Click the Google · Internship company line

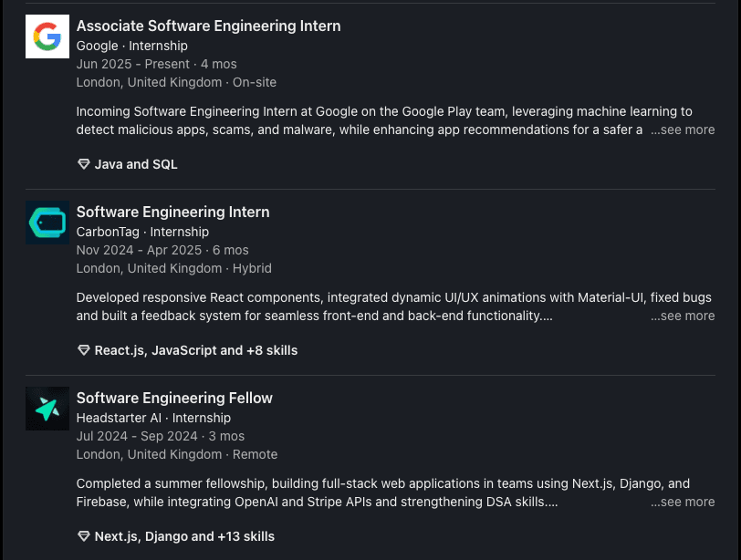click(132, 46)
